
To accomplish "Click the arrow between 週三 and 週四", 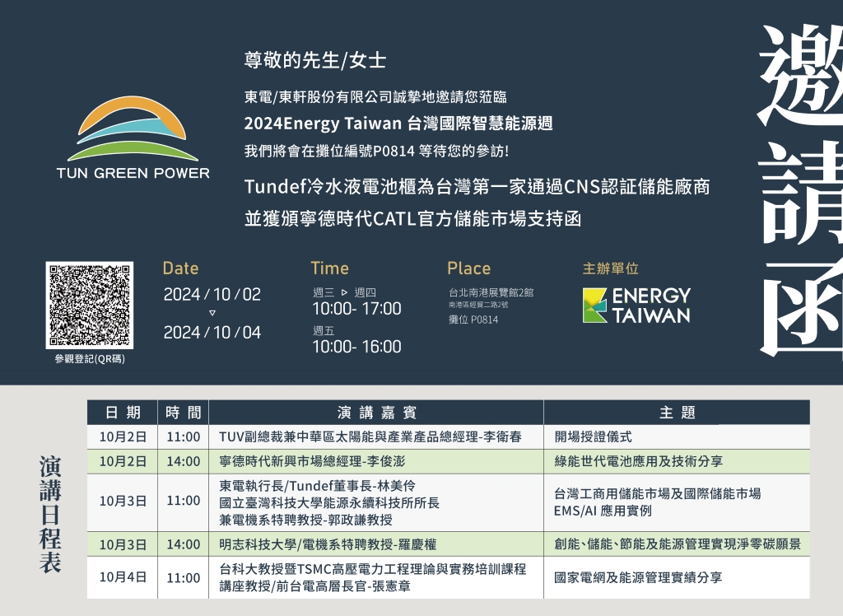I will tap(345, 292).
